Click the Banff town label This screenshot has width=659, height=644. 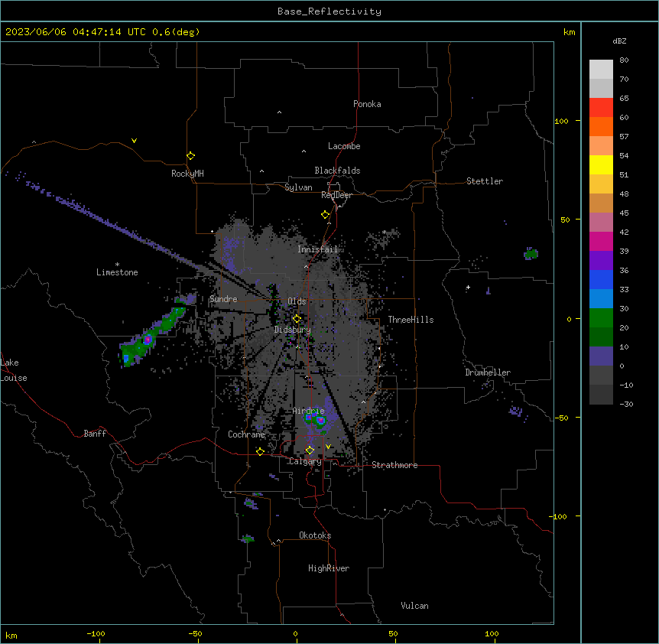tap(95, 434)
